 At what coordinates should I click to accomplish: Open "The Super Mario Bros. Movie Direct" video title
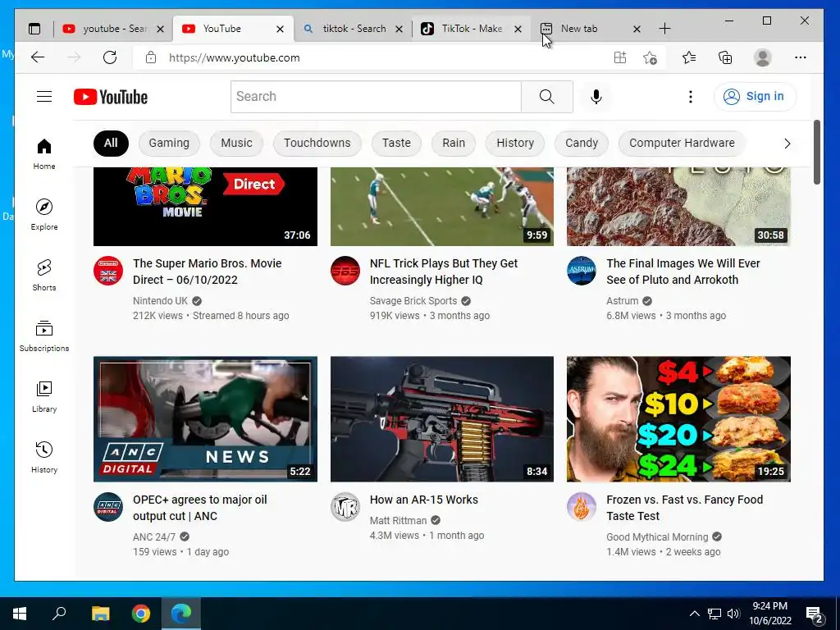[x=208, y=272]
